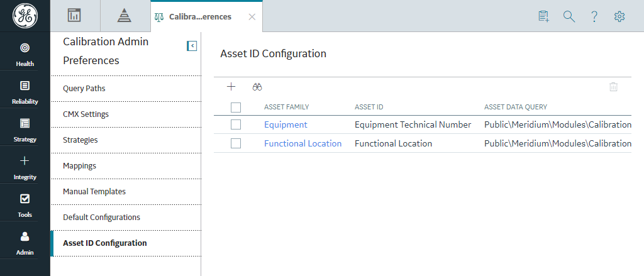Click the Equipment row data query path
The image size is (644, 276).
(557, 124)
